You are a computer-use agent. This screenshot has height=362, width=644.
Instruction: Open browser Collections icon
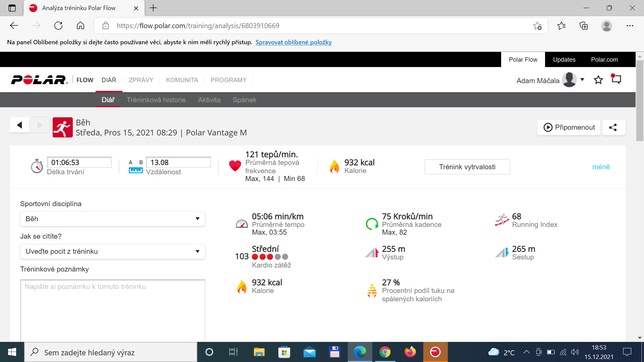pyautogui.click(x=584, y=26)
